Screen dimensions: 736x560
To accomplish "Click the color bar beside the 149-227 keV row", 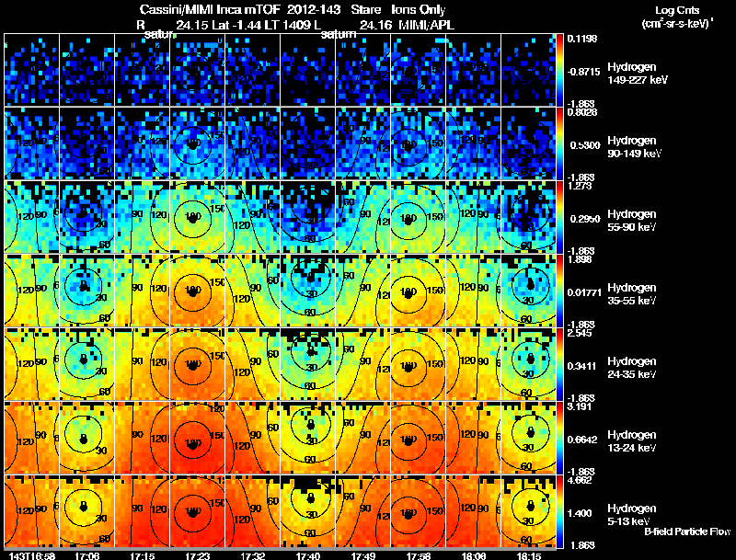I will point(559,70).
